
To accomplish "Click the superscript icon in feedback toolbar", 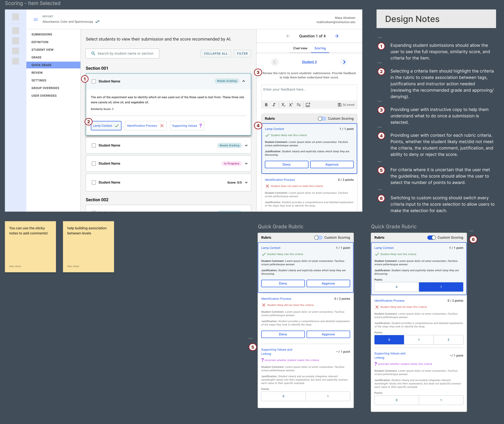I will click(x=291, y=105).
